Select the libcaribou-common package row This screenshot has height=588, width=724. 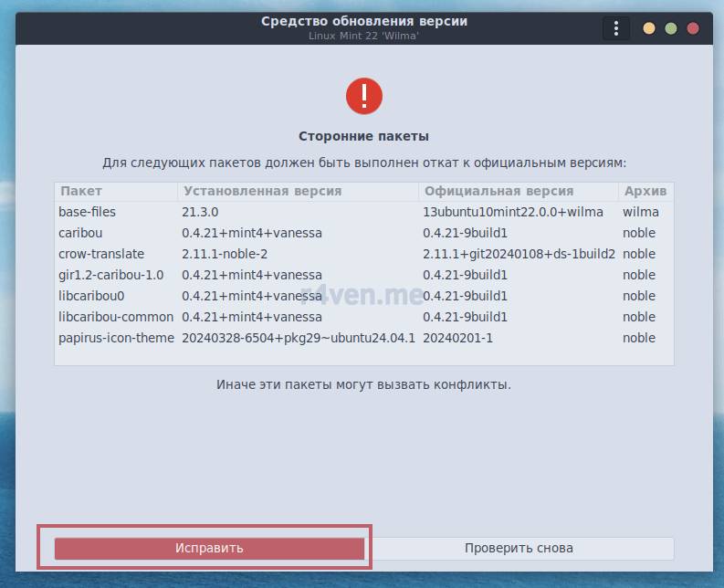coord(115,317)
